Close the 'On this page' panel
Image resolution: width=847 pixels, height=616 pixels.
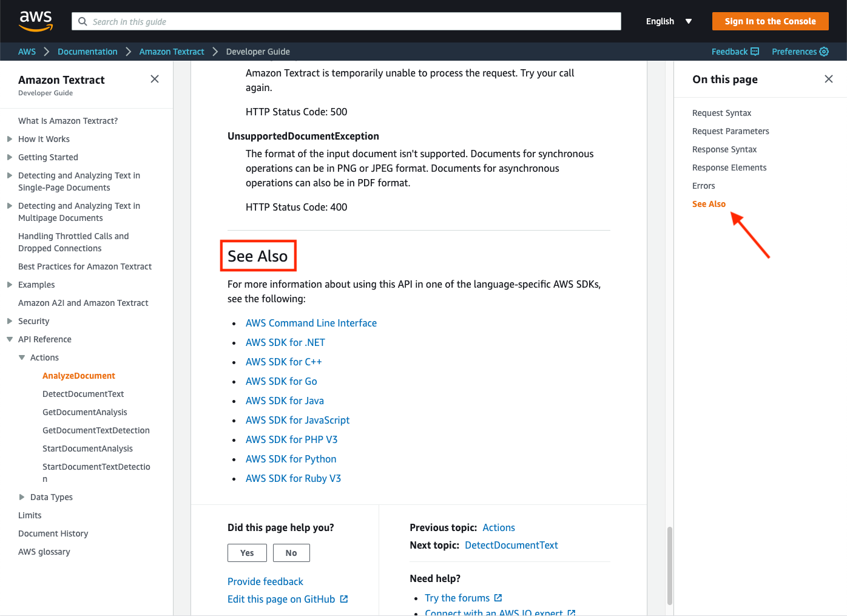pos(829,79)
